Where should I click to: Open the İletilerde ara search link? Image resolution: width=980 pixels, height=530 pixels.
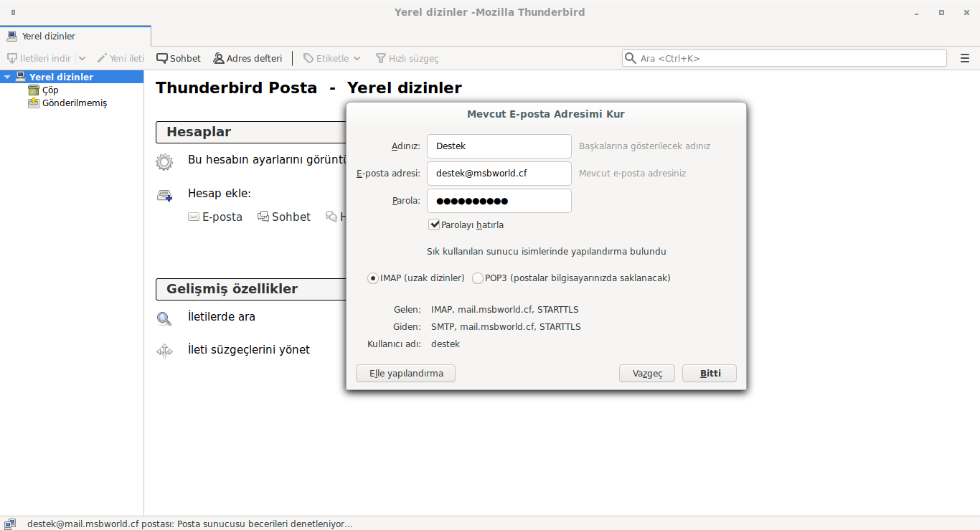(x=222, y=316)
